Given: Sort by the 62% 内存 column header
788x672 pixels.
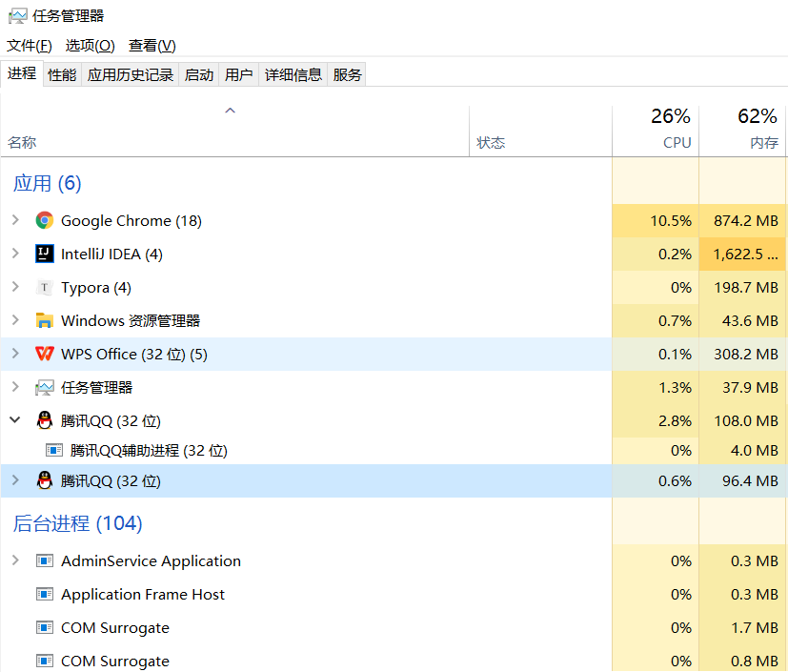Looking at the screenshot, I should pos(743,132).
